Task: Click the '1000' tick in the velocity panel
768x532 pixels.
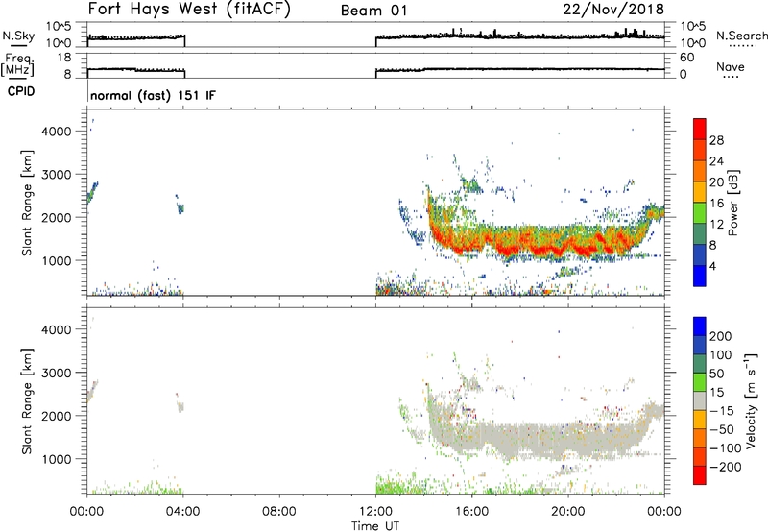Action: 56,459
